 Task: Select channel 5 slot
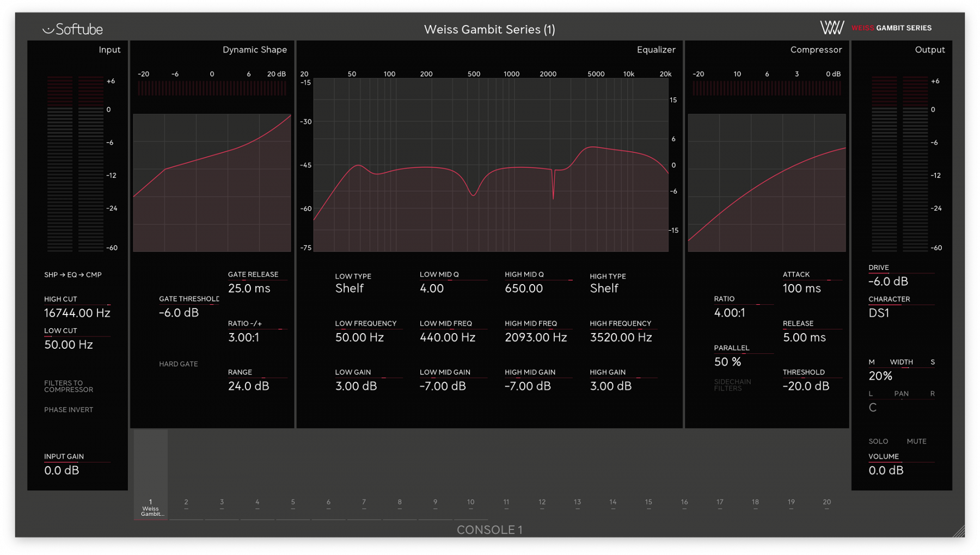click(x=293, y=504)
